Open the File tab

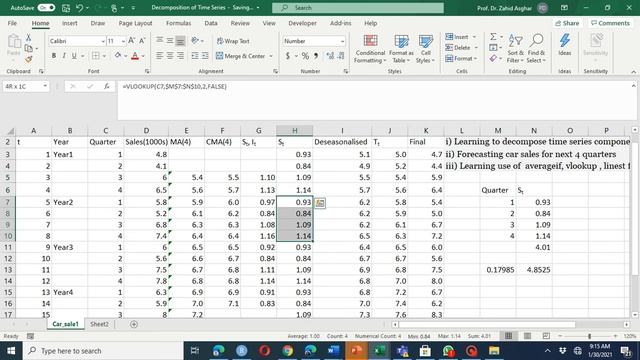coord(12,23)
